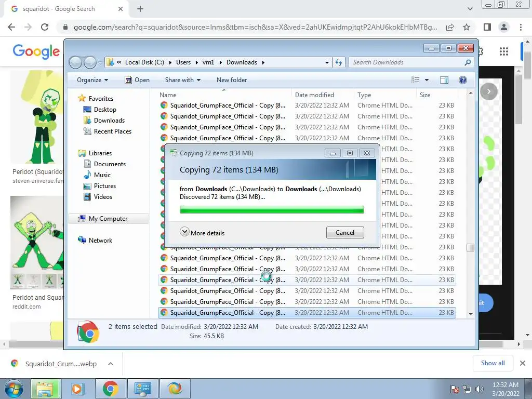
Task: Open the Share with menu
Action: pyautogui.click(x=182, y=80)
